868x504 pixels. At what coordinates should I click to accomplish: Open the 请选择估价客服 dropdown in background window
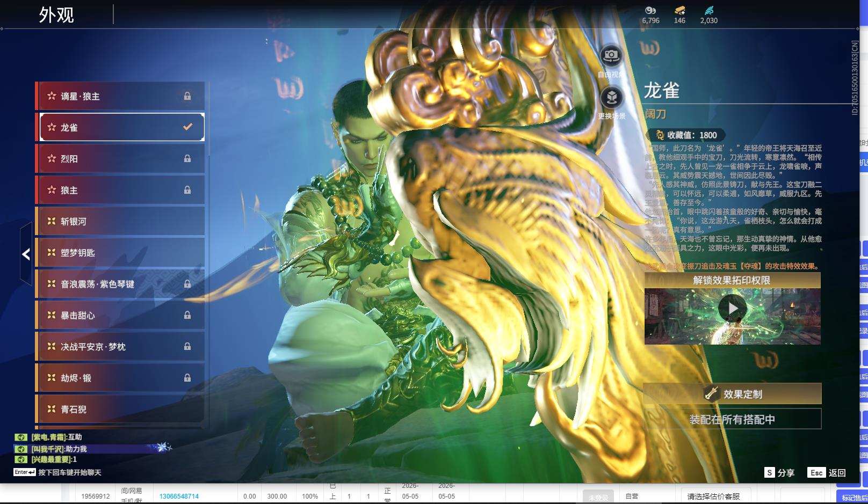pyautogui.click(x=716, y=496)
